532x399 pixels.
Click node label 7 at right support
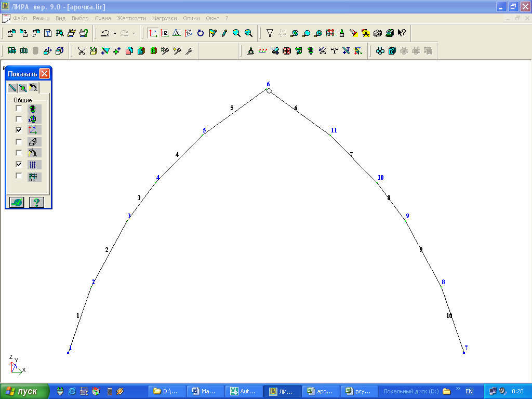(x=466, y=348)
